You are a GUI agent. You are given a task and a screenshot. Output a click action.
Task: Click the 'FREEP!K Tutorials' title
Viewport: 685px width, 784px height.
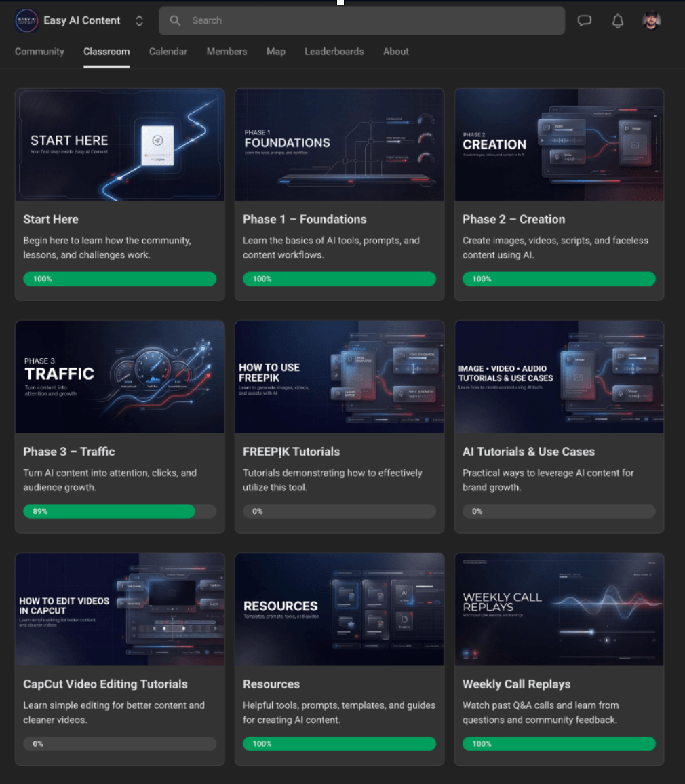tap(291, 452)
